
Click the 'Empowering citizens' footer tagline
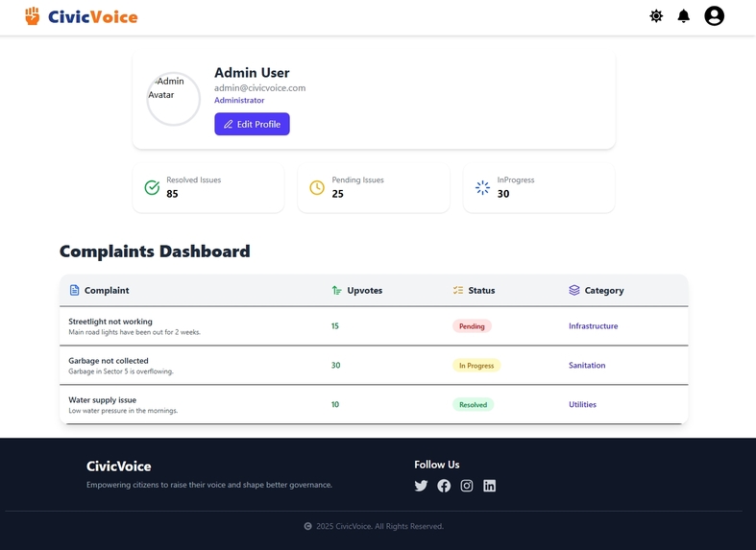tap(209, 485)
